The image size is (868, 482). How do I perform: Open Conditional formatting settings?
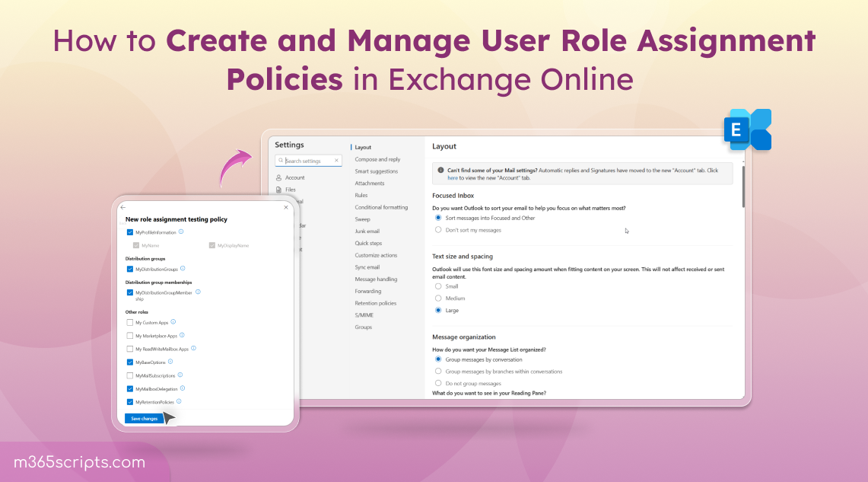(x=381, y=207)
